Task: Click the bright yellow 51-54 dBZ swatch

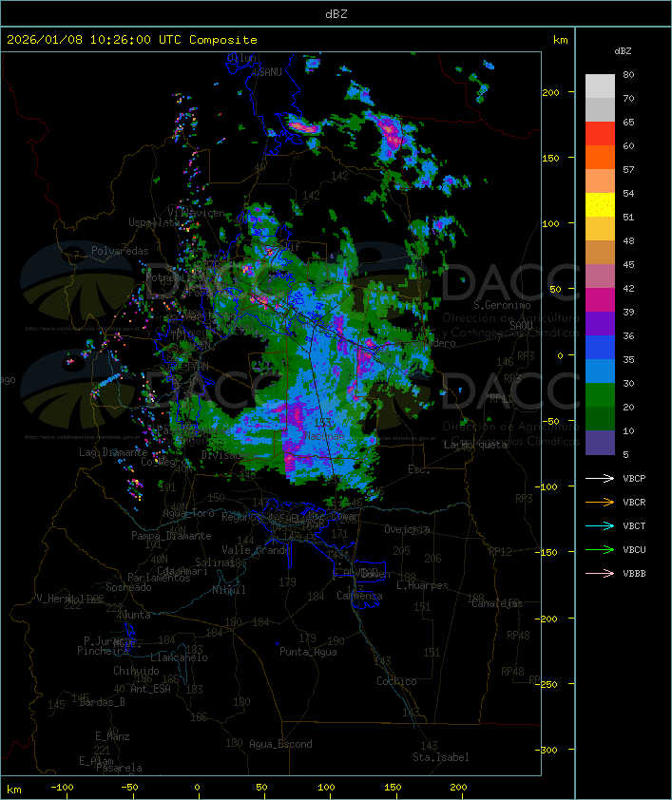Action: pos(600,205)
